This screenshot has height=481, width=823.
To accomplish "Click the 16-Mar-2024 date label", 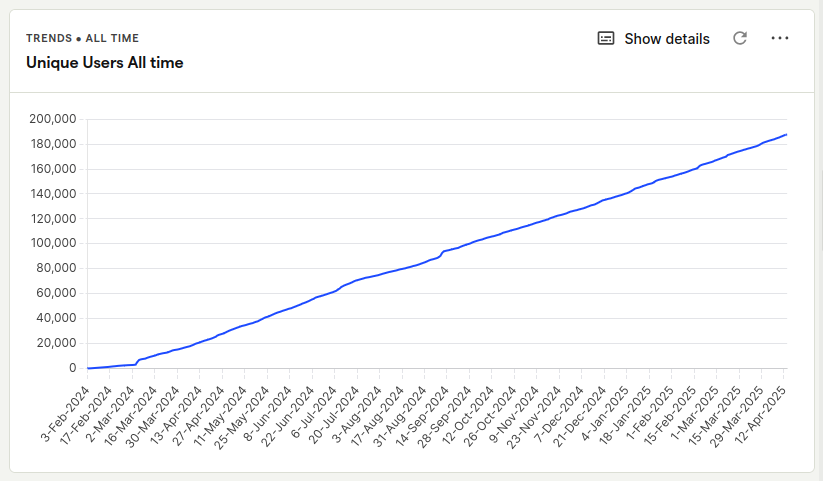I will pyautogui.click(x=130, y=416).
